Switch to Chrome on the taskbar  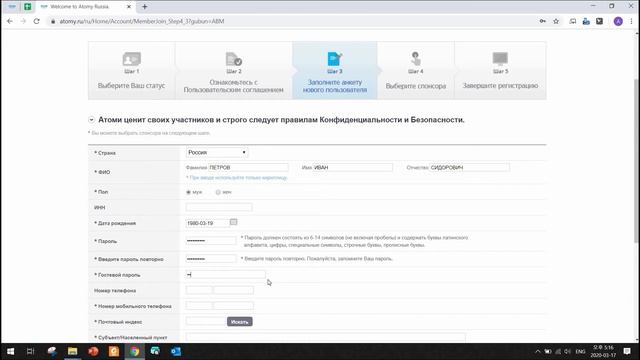(x=135, y=351)
